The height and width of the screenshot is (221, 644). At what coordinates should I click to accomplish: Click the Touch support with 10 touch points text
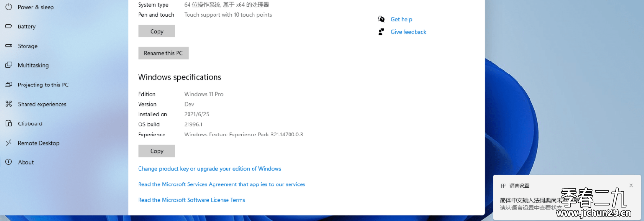coord(228,15)
